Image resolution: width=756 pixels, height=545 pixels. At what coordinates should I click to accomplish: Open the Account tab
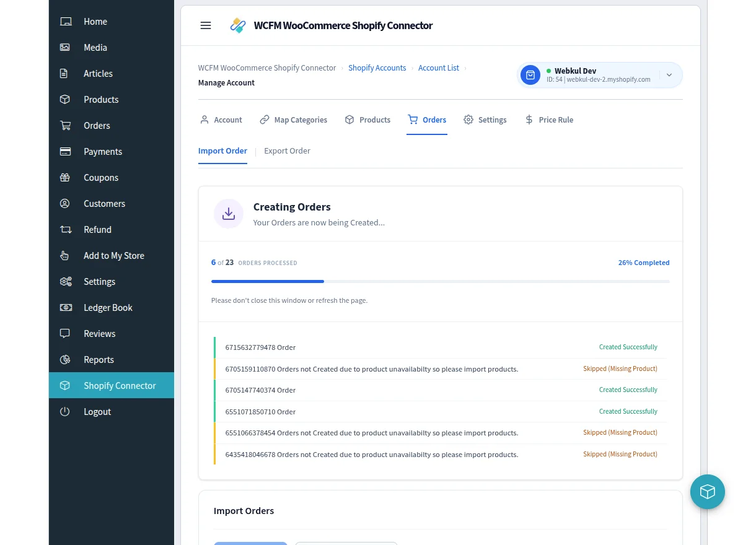[221, 120]
